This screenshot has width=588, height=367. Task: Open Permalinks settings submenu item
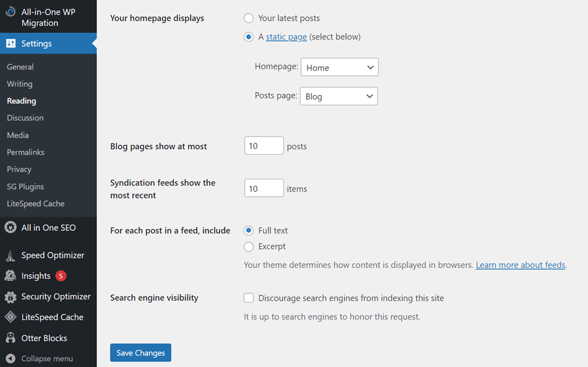[25, 152]
